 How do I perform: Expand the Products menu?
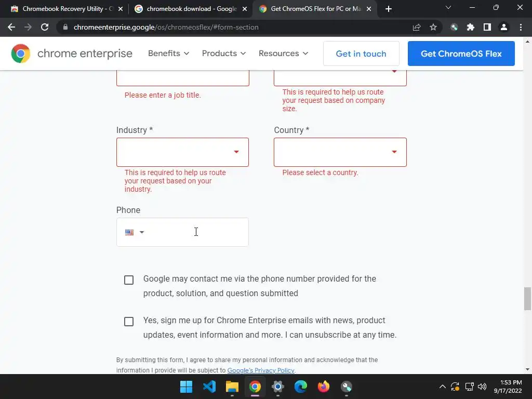tap(223, 54)
